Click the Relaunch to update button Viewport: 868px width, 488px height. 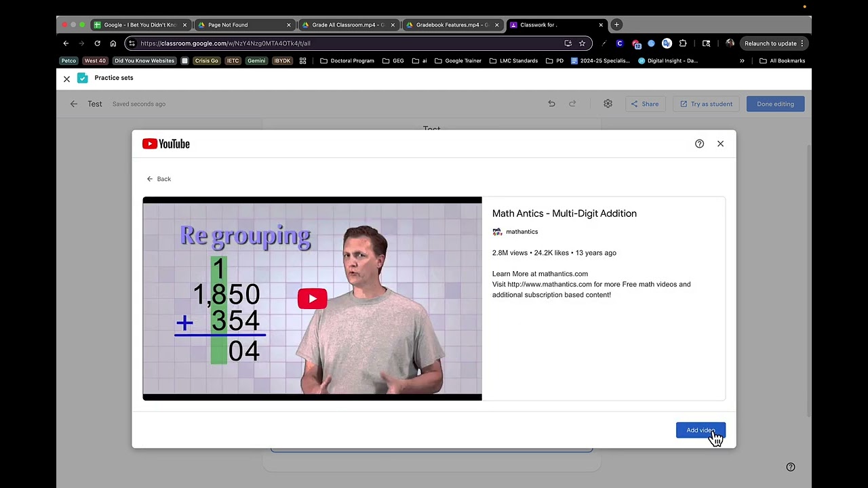(774, 43)
